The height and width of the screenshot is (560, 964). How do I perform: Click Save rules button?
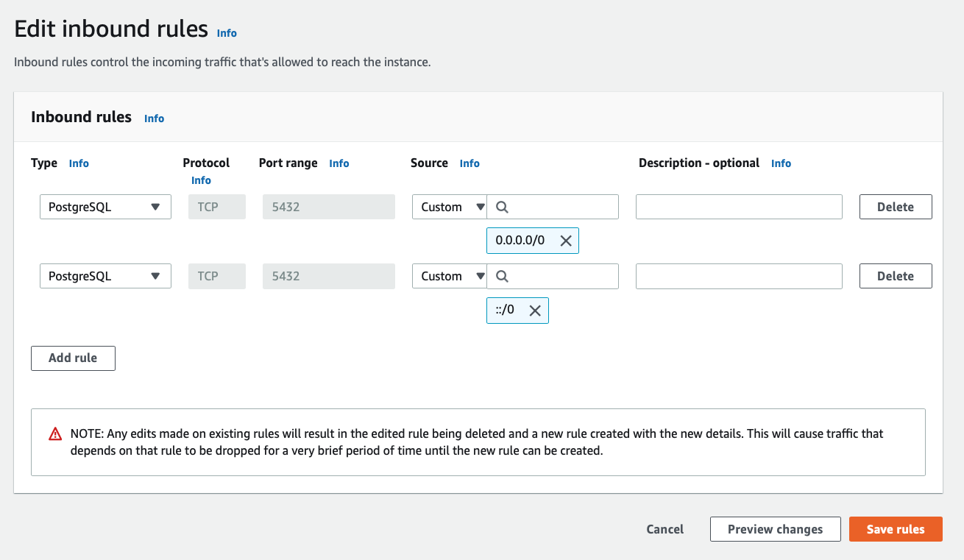[x=895, y=529]
